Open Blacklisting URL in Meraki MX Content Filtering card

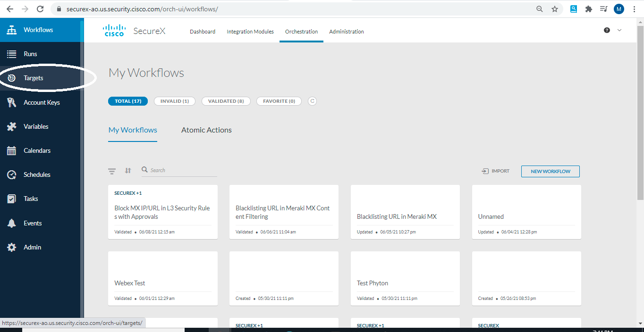coord(284,212)
